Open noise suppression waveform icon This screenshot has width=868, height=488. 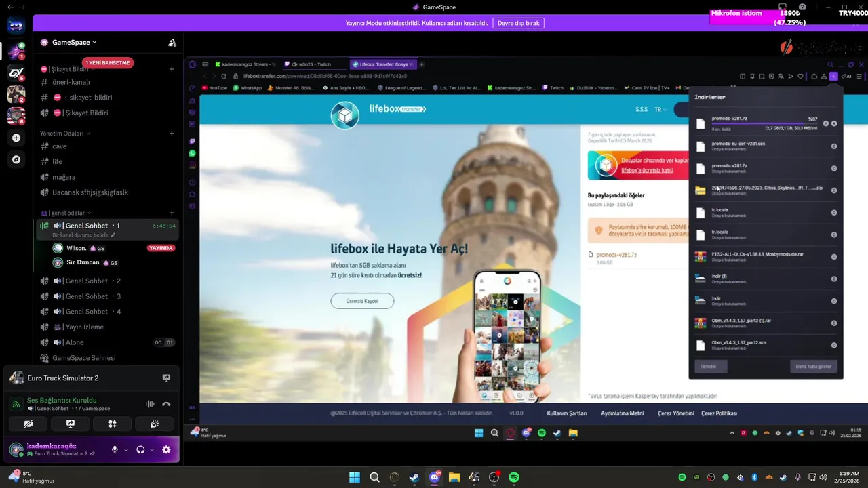[150, 404]
